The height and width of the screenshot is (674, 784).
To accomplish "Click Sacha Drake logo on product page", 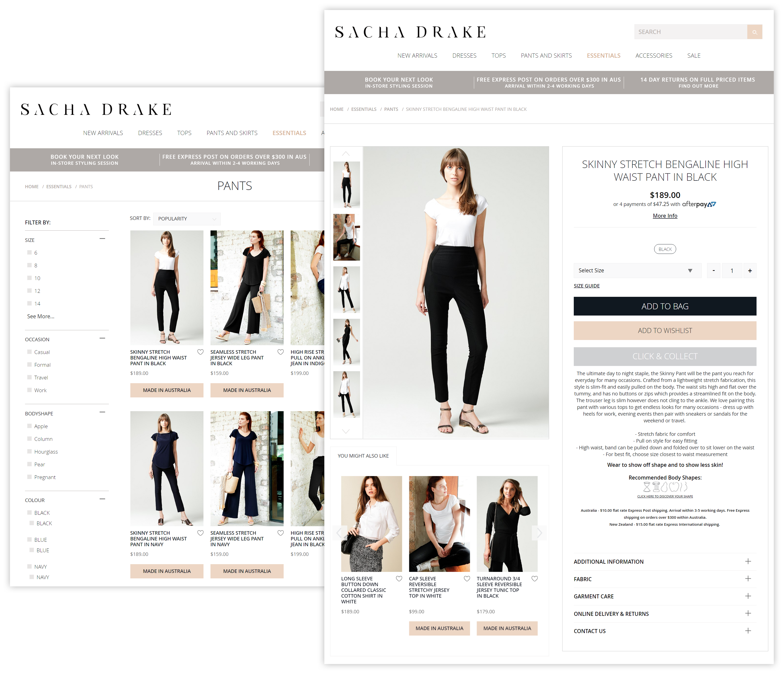I will (410, 32).
